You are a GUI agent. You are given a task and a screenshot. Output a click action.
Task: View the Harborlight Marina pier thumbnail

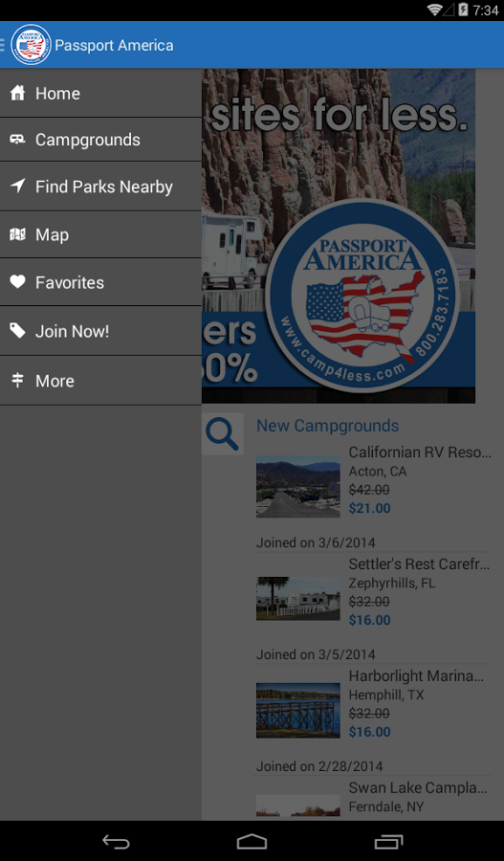[298, 710]
